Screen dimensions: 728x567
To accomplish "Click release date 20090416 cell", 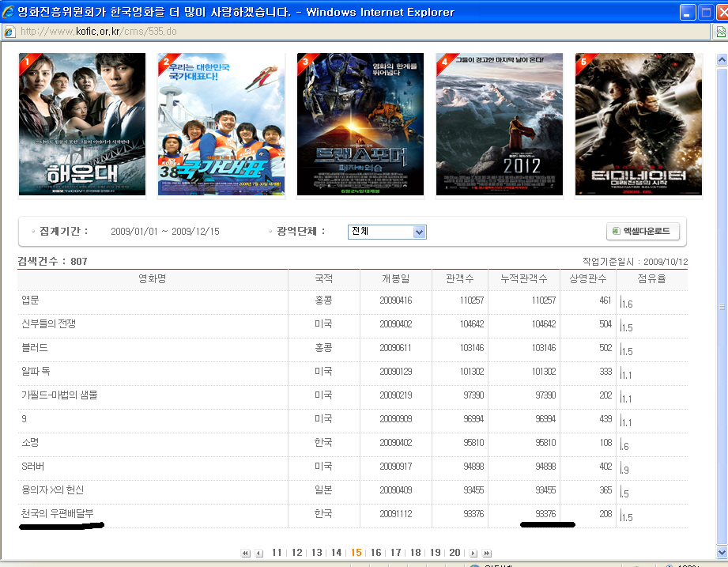I will [x=395, y=301].
